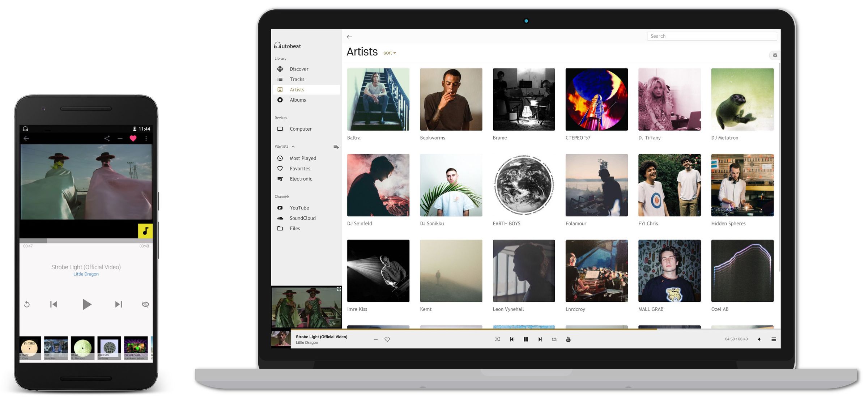
Task: Open the Electronic playlist
Action: pyautogui.click(x=301, y=179)
